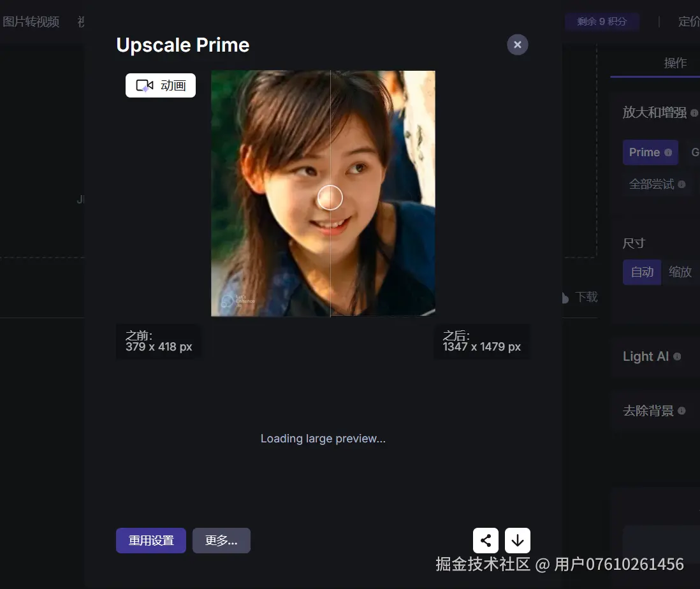This screenshot has height=589, width=700.
Task: Enable 自动 size mode
Action: 641,272
